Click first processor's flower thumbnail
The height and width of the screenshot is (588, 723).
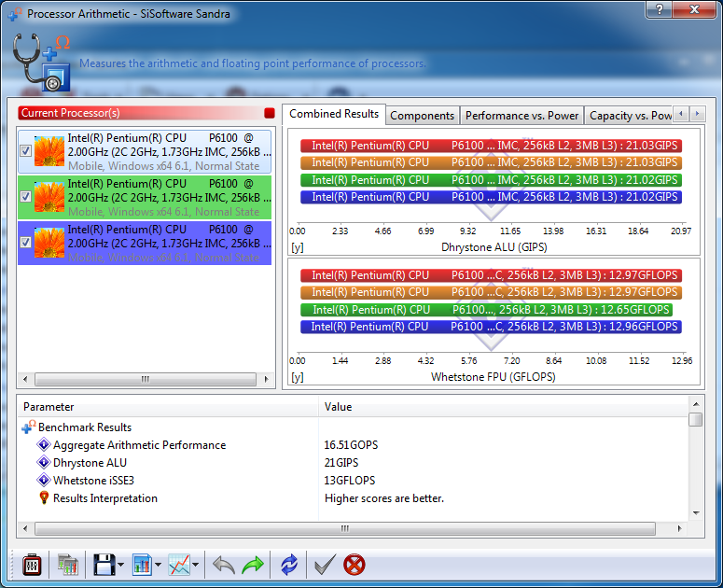click(49, 151)
